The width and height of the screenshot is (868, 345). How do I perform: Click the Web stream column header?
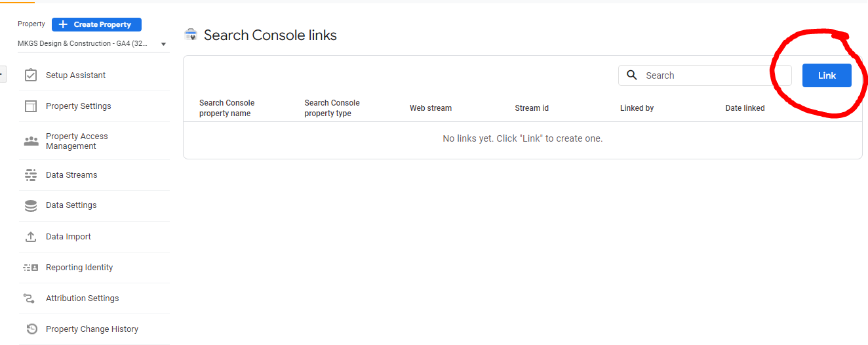(x=431, y=108)
